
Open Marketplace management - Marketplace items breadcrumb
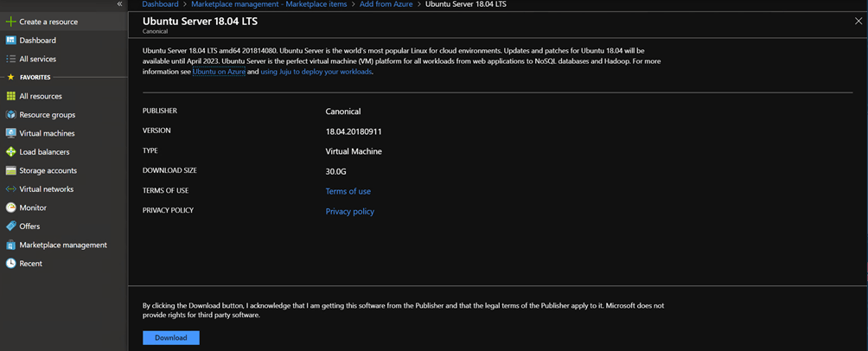(x=269, y=3)
